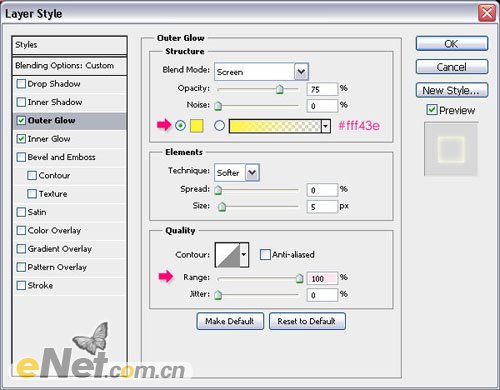Focus the Noise value field

click(x=322, y=106)
